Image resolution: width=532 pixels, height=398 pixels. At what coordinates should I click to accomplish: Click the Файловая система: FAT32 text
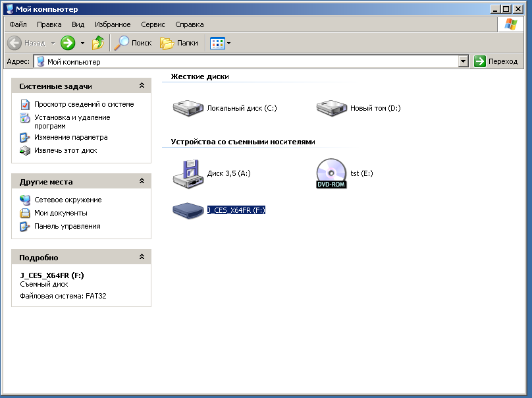click(x=63, y=296)
